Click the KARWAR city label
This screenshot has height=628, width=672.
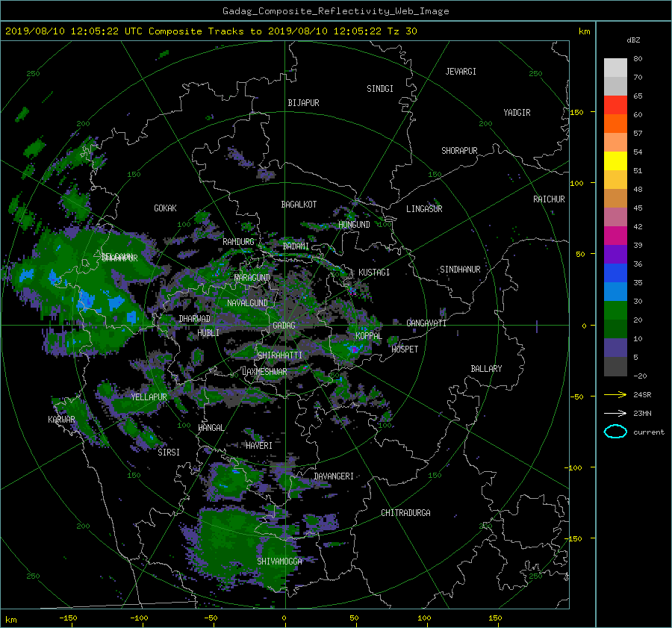point(61,420)
